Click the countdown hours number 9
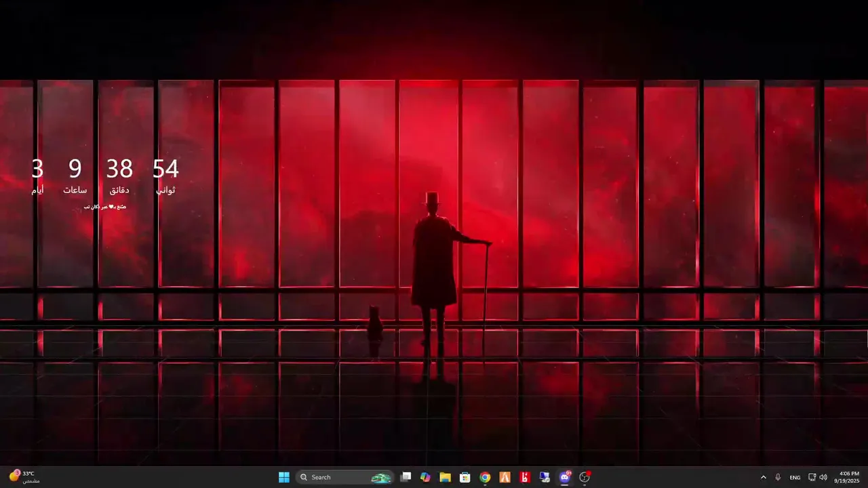The width and height of the screenshot is (868, 488). coord(75,169)
